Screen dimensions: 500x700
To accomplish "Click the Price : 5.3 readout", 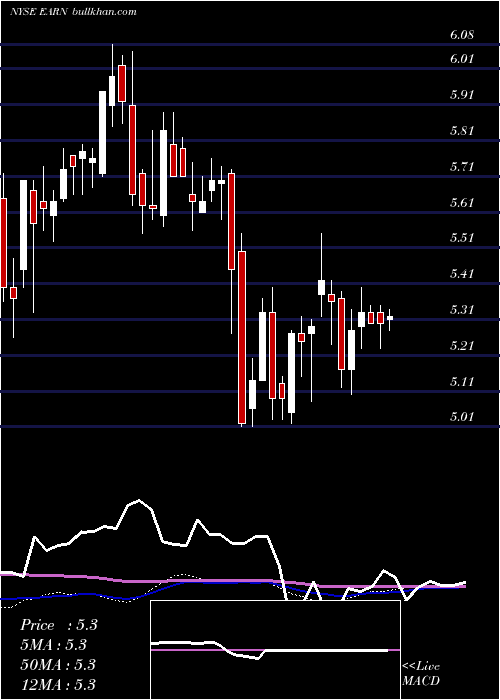I will (x=58, y=625).
